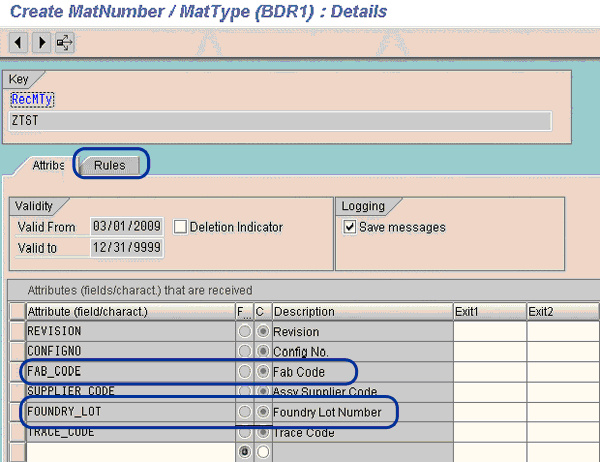Image resolution: width=600 pixels, height=462 pixels.
Task: Select the row marker for REVISION
Action: (17, 331)
